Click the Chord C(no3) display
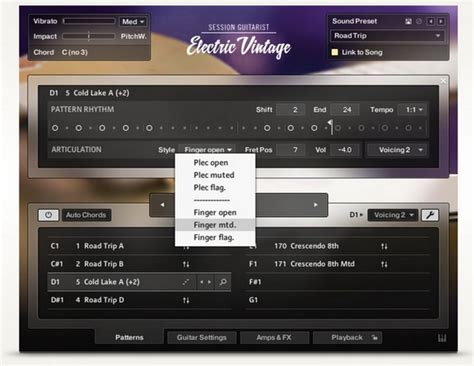The image size is (474, 366). [75, 52]
